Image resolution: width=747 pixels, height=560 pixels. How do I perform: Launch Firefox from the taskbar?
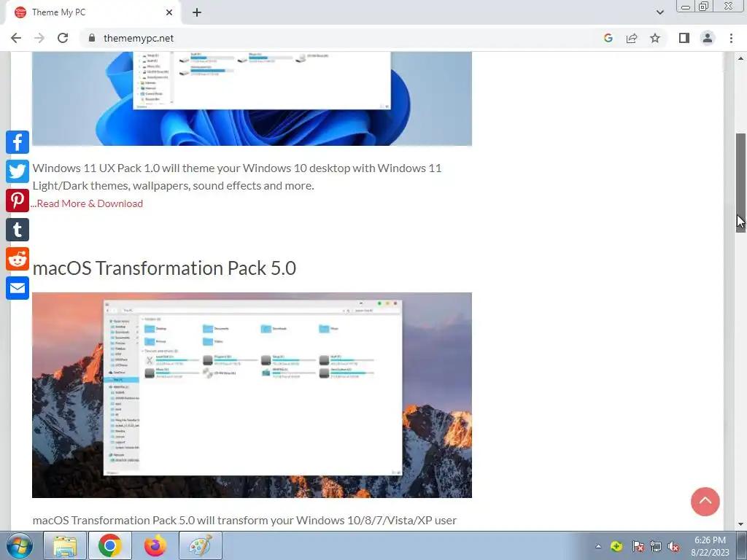click(155, 545)
